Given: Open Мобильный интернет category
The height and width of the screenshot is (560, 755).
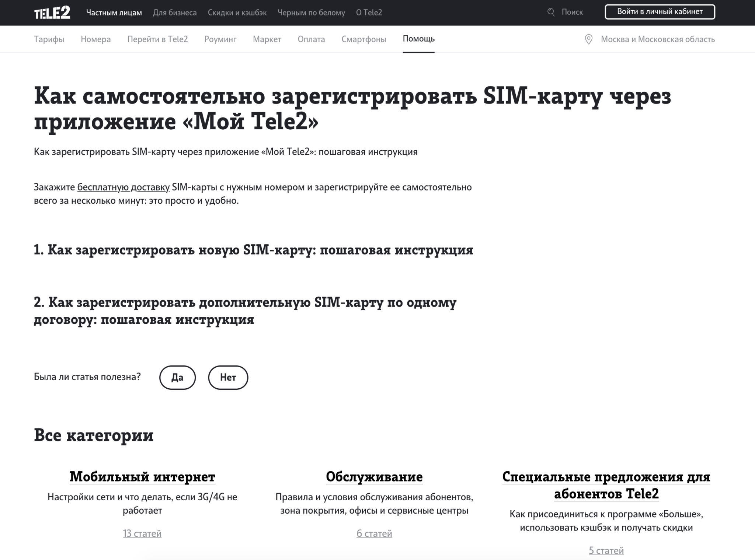Looking at the screenshot, I should (x=142, y=477).
